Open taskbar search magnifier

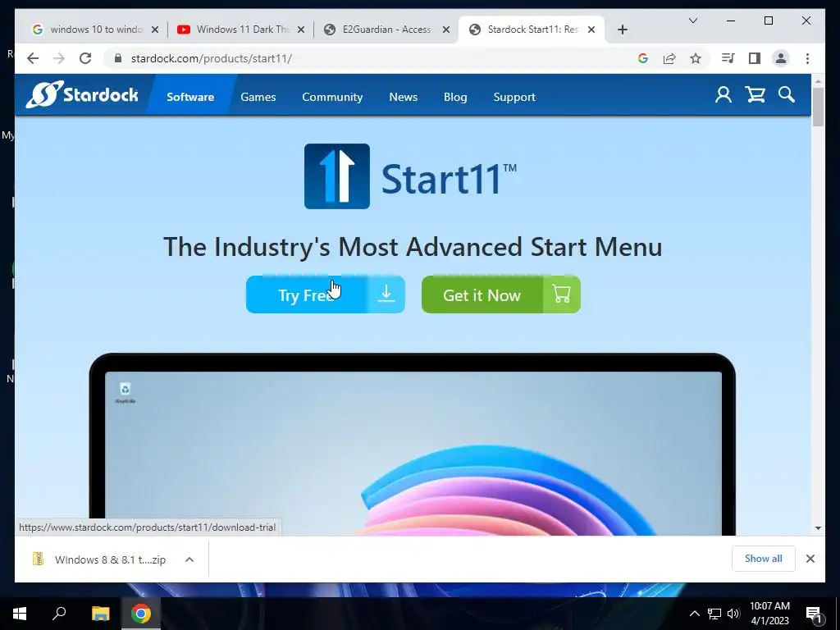coord(59,614)
